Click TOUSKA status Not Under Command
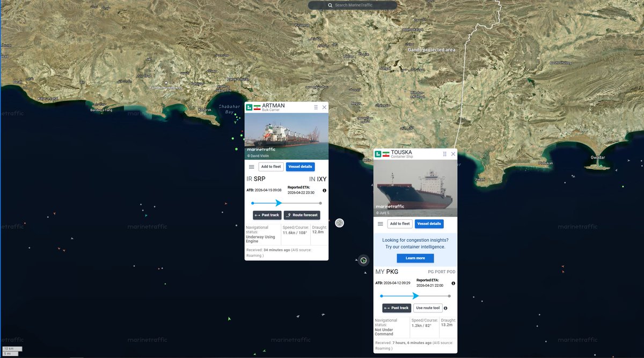644x358 pixels. (x=384, y=332)
